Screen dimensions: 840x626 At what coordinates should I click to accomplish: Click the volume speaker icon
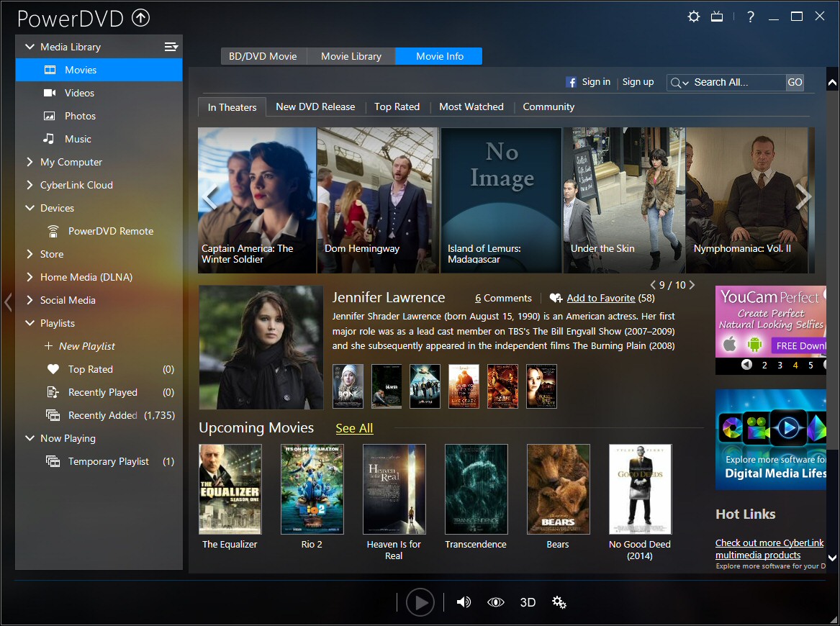pyautogui.click(x=464, y=602)
